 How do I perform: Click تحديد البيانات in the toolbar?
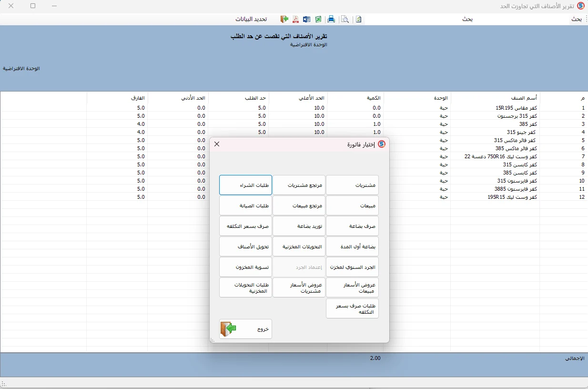pyautogui.click(x=251, y=20)
